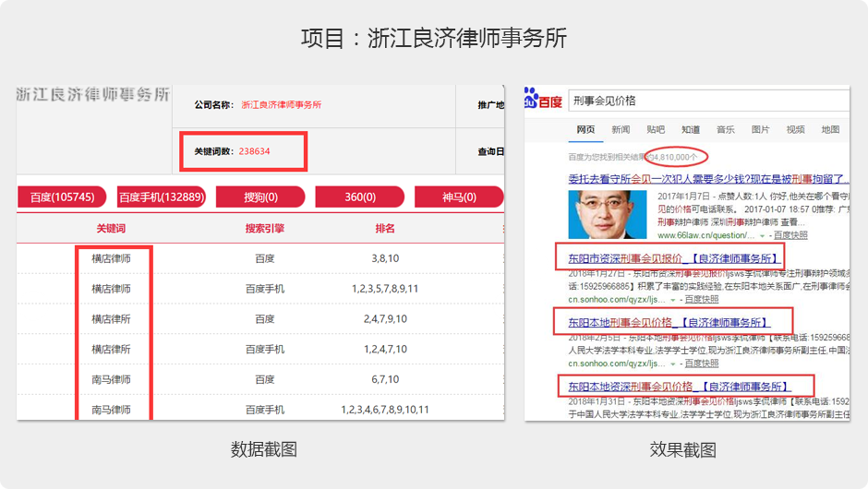Open the 地图 search tab
The width and height of the screenshot is (868, 489).
pyautogui.click(x=830, y=129)
